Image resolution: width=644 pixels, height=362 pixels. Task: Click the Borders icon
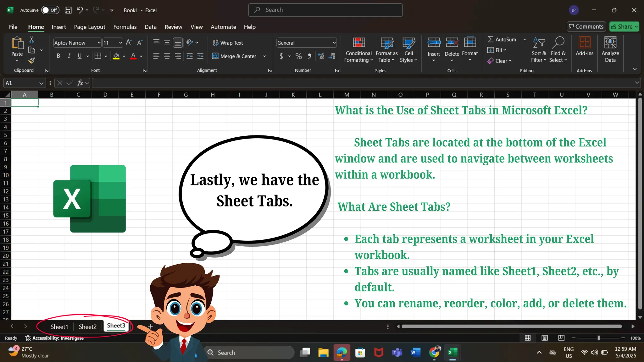[98, 56]
